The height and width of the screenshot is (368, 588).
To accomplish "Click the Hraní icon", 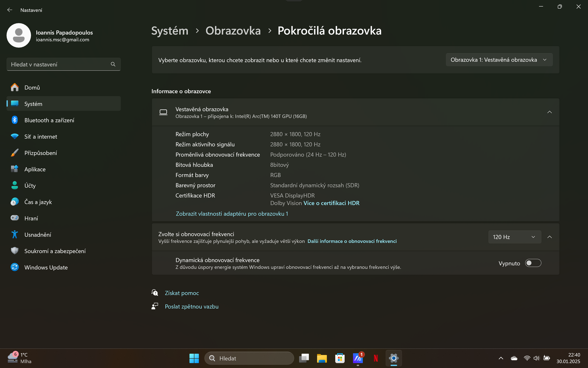I will (14, 218).
